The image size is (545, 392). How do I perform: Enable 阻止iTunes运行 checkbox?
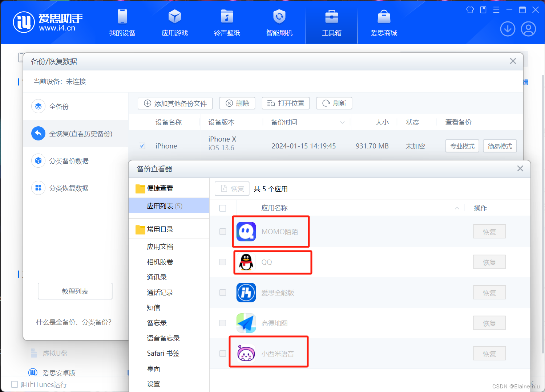15,384
